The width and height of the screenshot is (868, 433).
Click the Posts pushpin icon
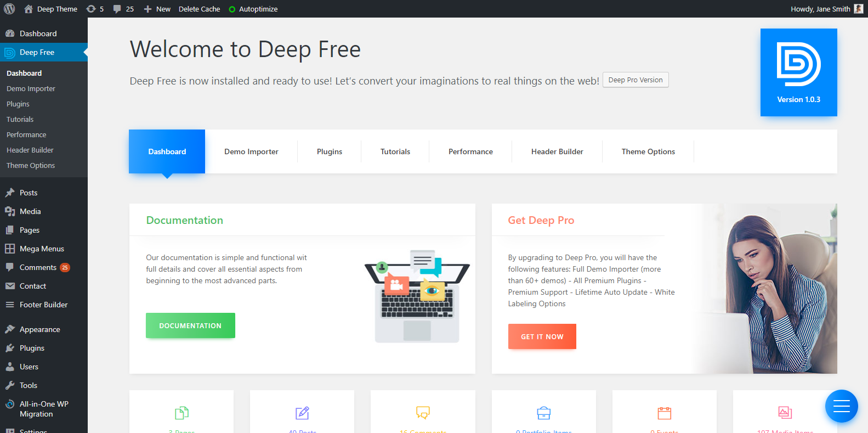[x=10, y=193]
